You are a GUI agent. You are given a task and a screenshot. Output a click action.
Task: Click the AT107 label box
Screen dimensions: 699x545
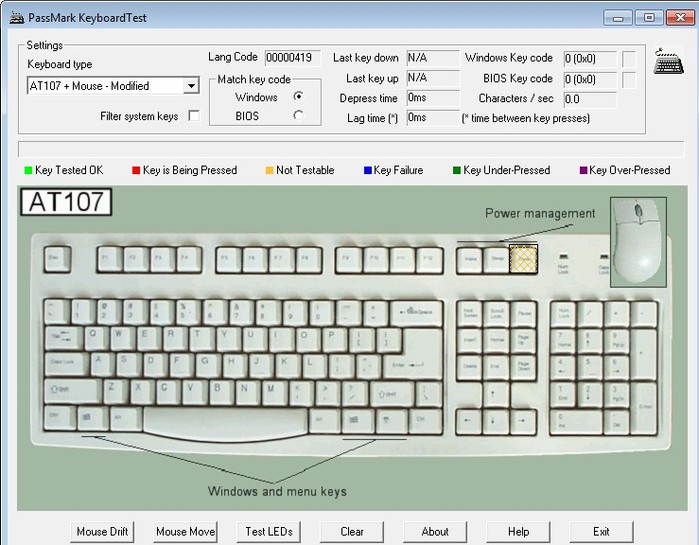click(66, 202)
